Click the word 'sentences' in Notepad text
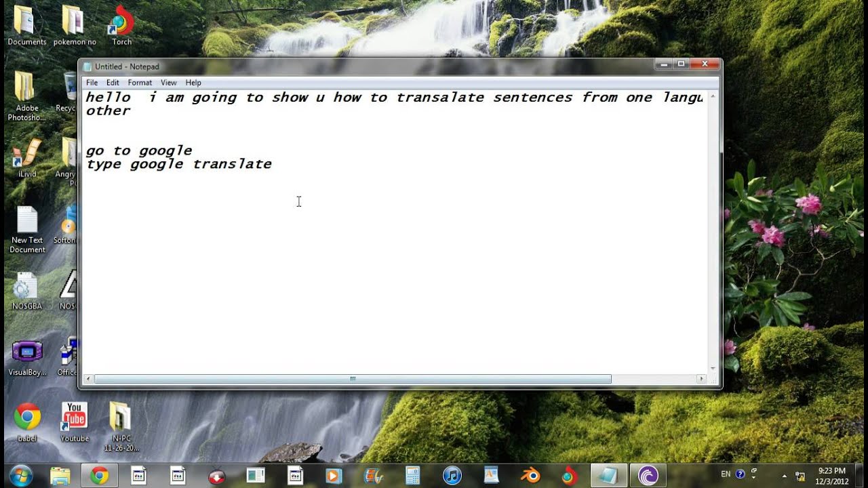 click(533, 98)
